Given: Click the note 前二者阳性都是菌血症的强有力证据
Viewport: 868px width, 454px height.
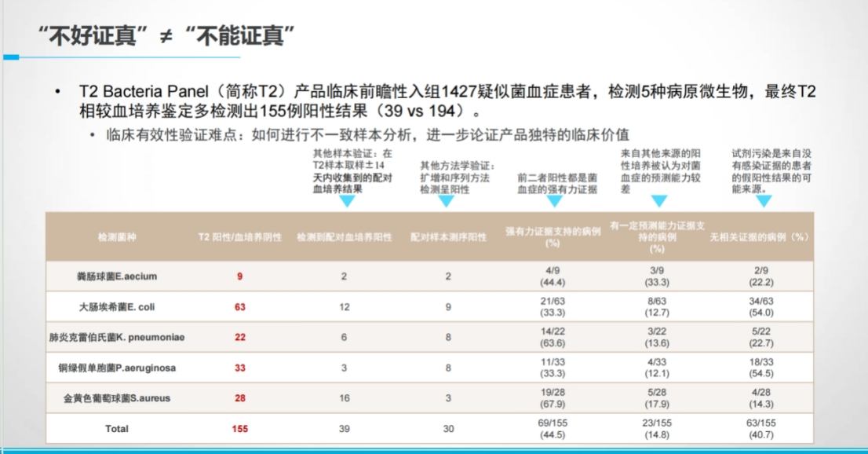Looking at the screenshot, I should coord(557,184).
